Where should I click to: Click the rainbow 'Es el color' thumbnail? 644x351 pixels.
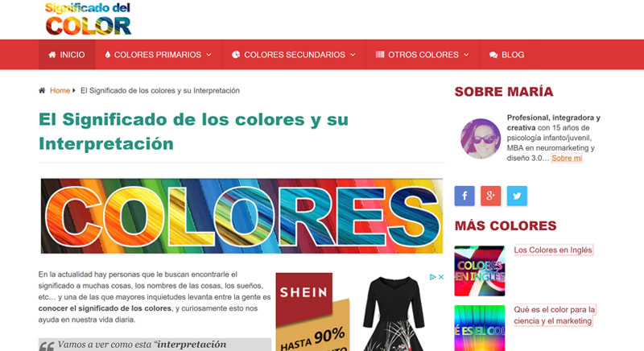pos(480,327)
